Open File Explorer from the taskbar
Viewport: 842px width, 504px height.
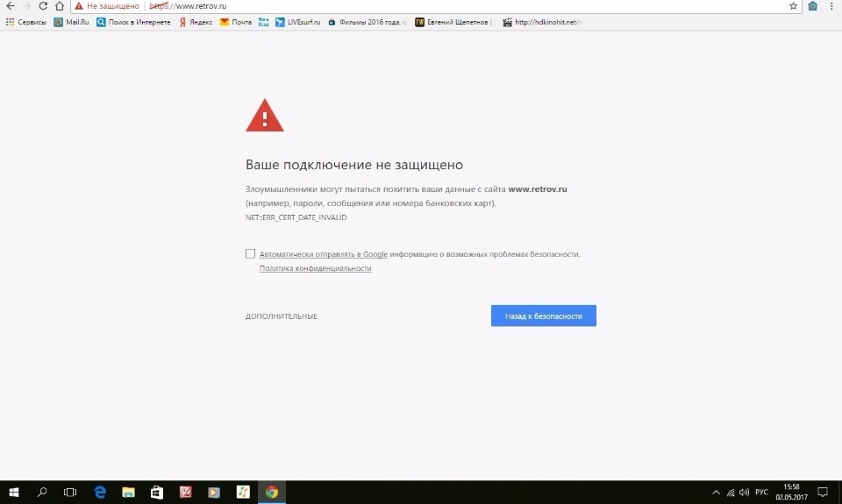click(x=128, y=493)
